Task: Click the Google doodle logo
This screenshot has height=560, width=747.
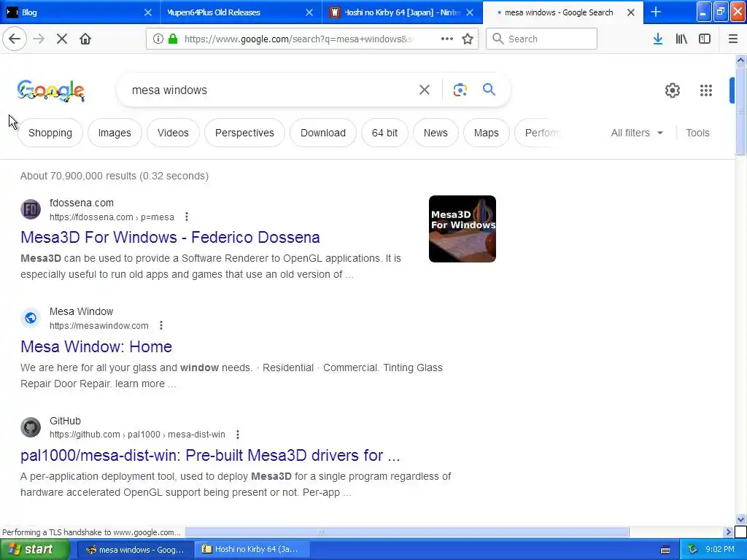Action: 51,90
